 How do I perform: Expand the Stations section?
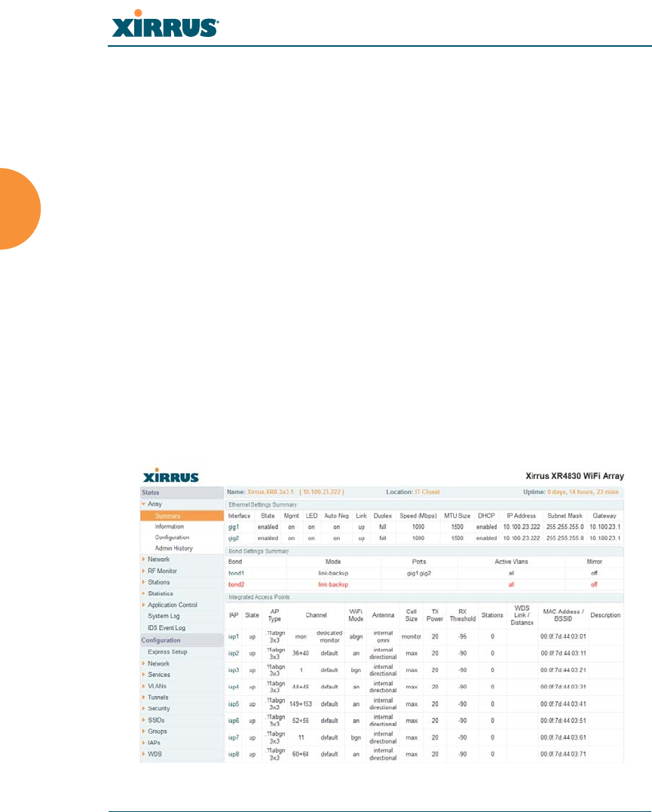click(x=143, y=582)
